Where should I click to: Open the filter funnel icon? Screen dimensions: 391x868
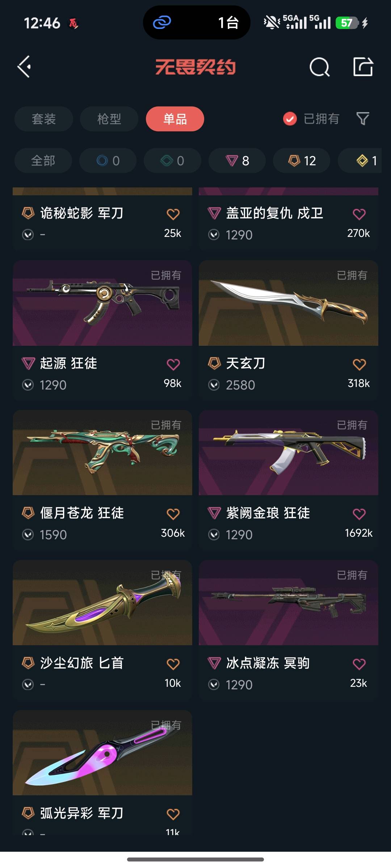363,119
